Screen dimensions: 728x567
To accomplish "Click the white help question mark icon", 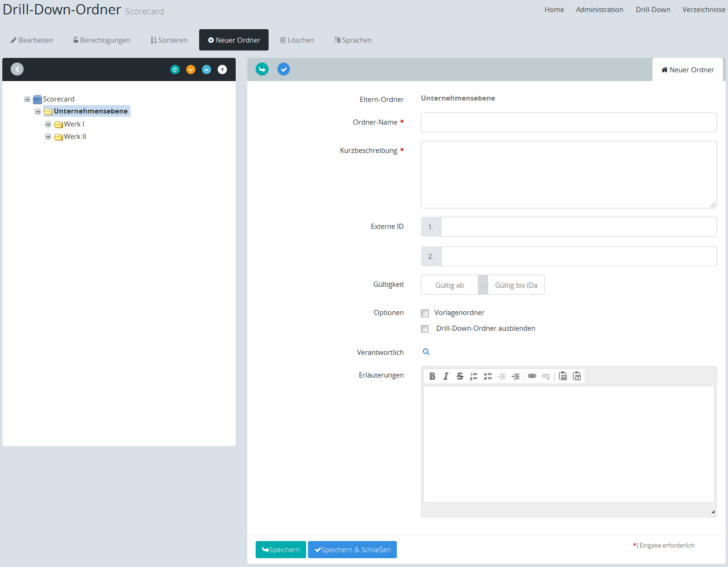I will coord(222,69).
